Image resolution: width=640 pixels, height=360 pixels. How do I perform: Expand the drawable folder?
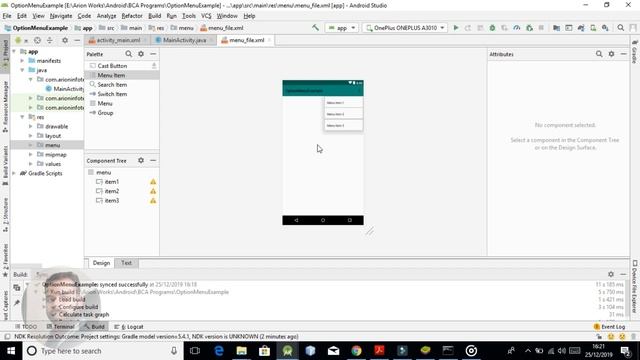[31, 127]
